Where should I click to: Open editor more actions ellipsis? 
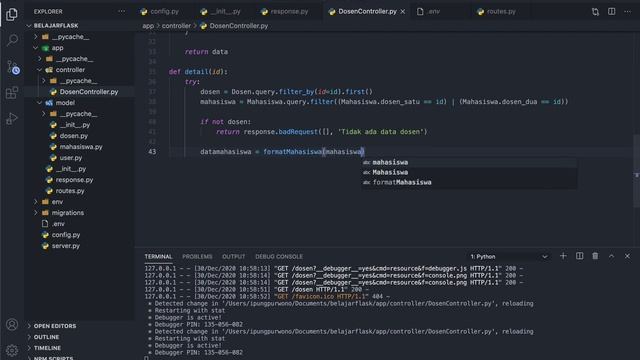627,11
